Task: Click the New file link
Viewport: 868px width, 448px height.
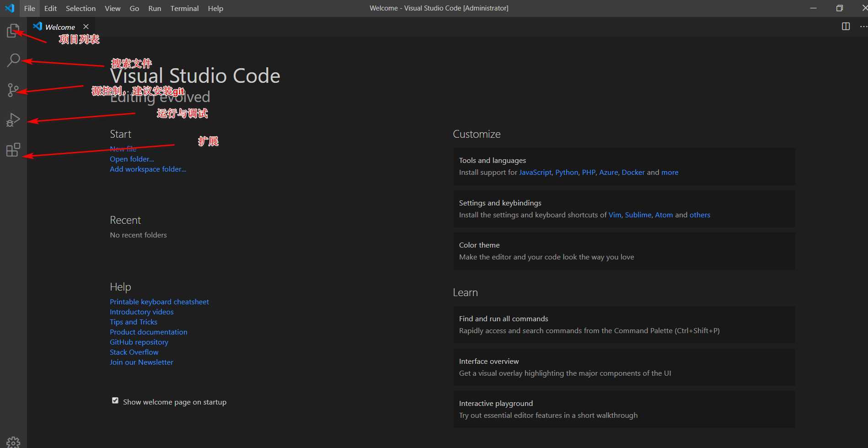Action: 123,149
